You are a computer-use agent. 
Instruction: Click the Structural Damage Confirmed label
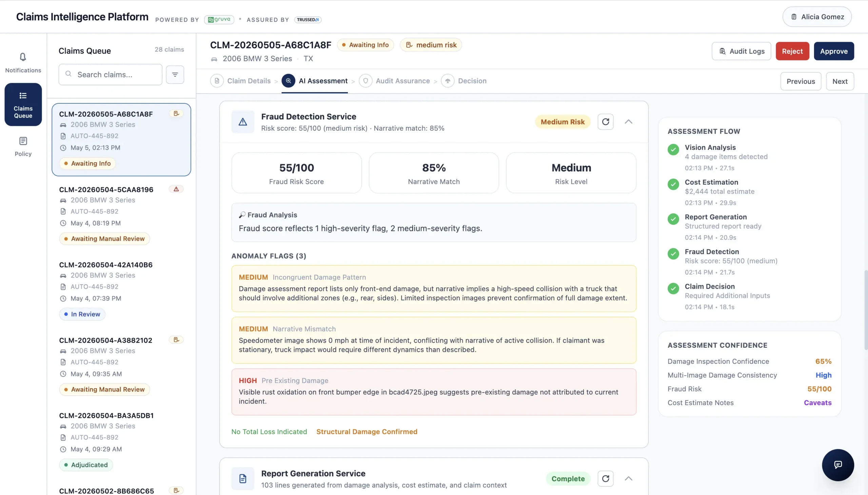[x=367, y=432]
